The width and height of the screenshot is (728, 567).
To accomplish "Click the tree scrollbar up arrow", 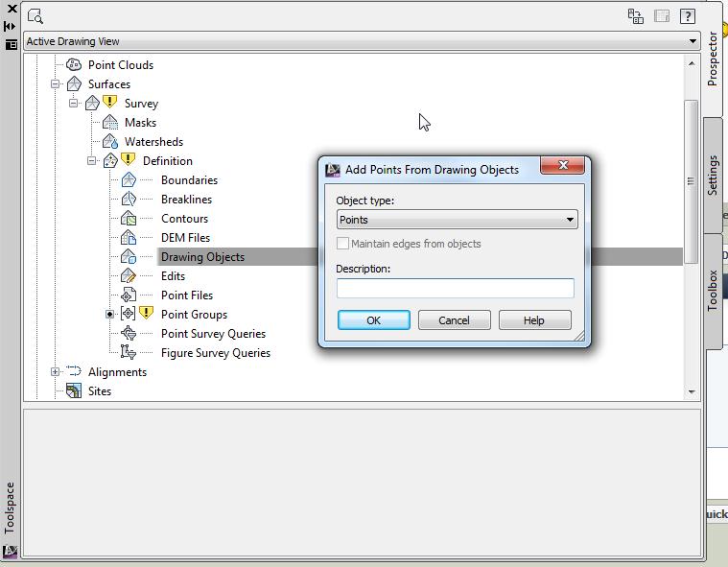I will coord(692,63).
